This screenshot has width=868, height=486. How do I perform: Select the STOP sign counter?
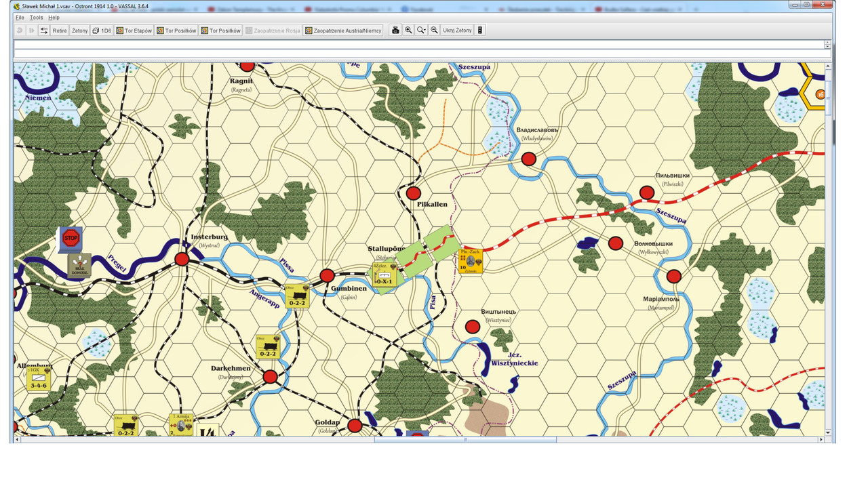(x=71, y=239)
